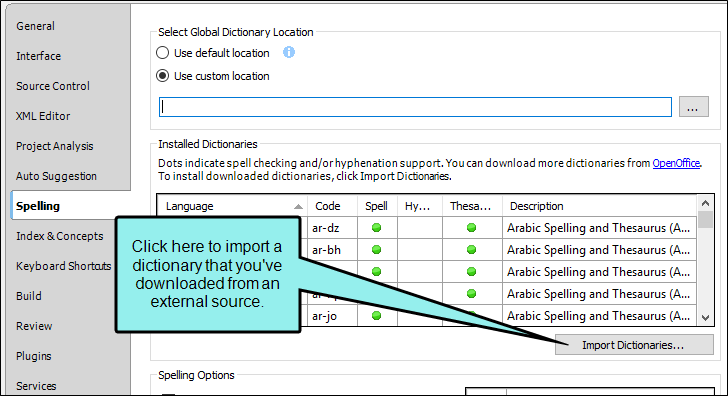Open Keyboard Shortcuts tab
Viewport: 728px width, 396px height.
[x=64, y=266]
